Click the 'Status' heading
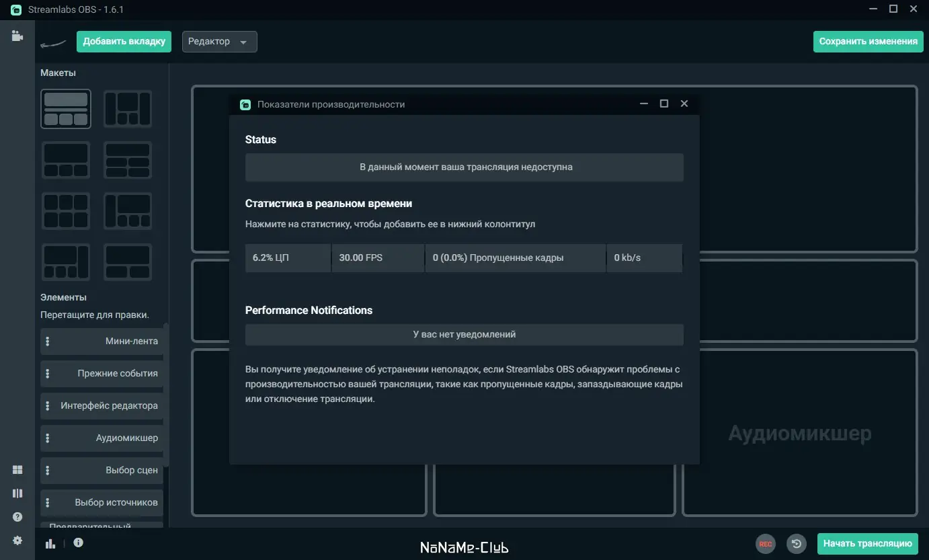This screenshot has width=929, height=560. pos(261,140)
